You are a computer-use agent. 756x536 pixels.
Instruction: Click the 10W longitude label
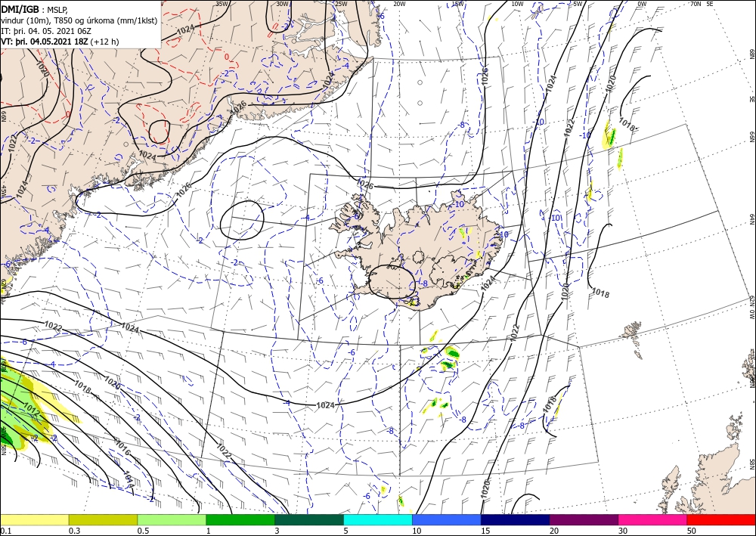[x=517, y=4]
